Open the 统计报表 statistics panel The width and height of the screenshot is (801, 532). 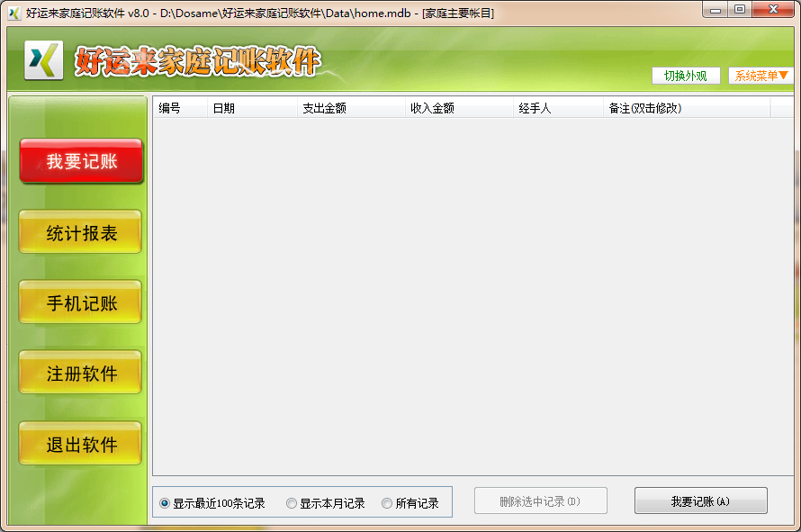click(x=80, y=231)
